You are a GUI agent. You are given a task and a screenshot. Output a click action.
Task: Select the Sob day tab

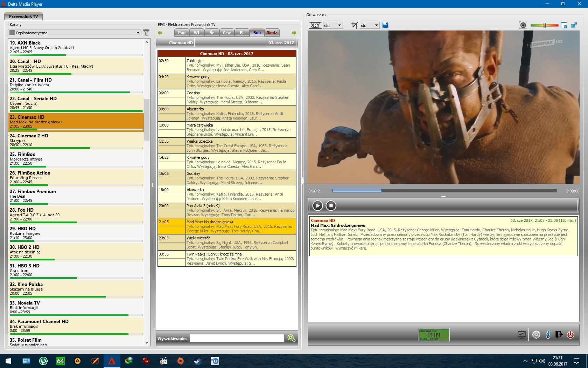point(257,33)
